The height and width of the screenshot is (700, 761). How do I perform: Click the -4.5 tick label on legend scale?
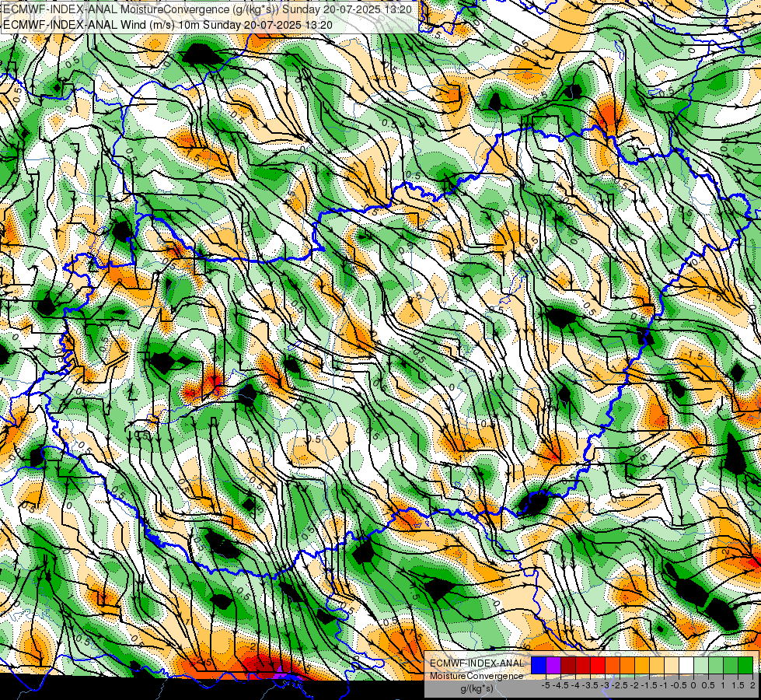560,685
